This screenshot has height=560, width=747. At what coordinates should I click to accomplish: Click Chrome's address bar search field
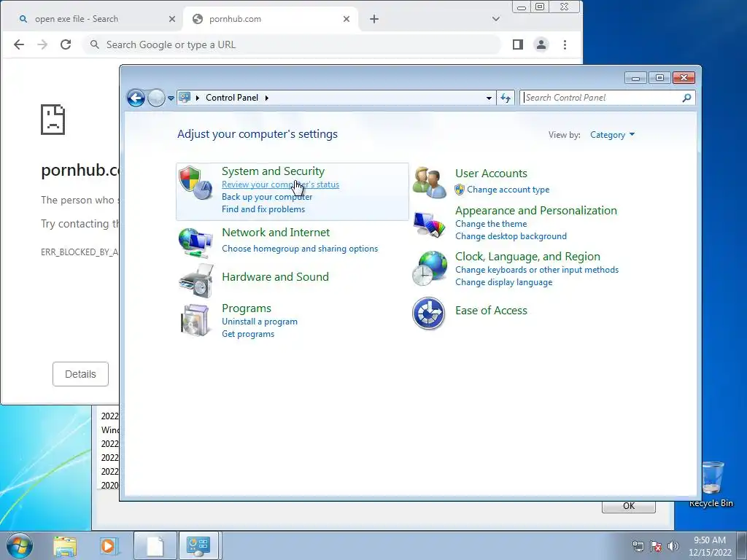point(292,44)
